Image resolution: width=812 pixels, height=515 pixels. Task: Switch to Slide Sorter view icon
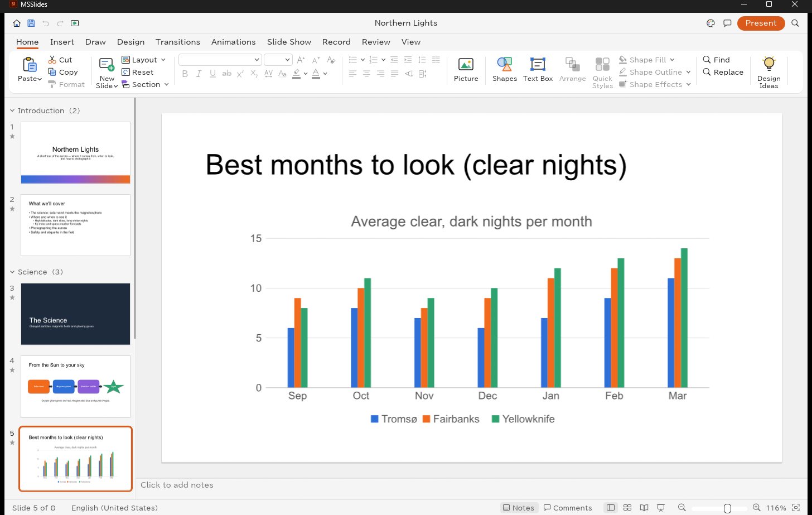click(x=627, y=508)
